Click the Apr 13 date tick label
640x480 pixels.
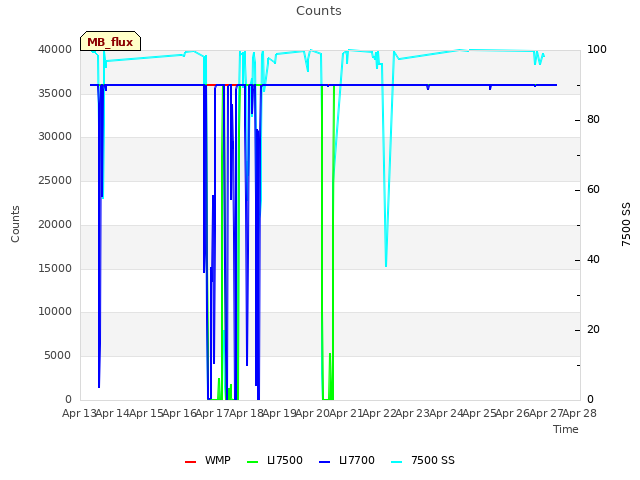(x=79, y=413)
